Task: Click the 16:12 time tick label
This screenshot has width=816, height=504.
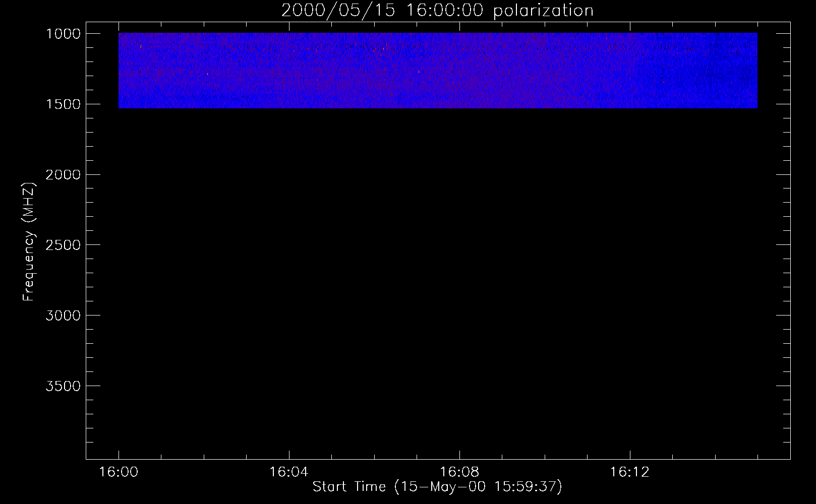Action: tap(630, 472)
